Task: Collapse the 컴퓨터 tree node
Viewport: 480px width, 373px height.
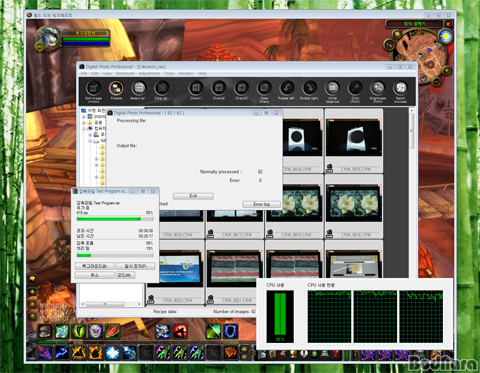Action: 84,128
